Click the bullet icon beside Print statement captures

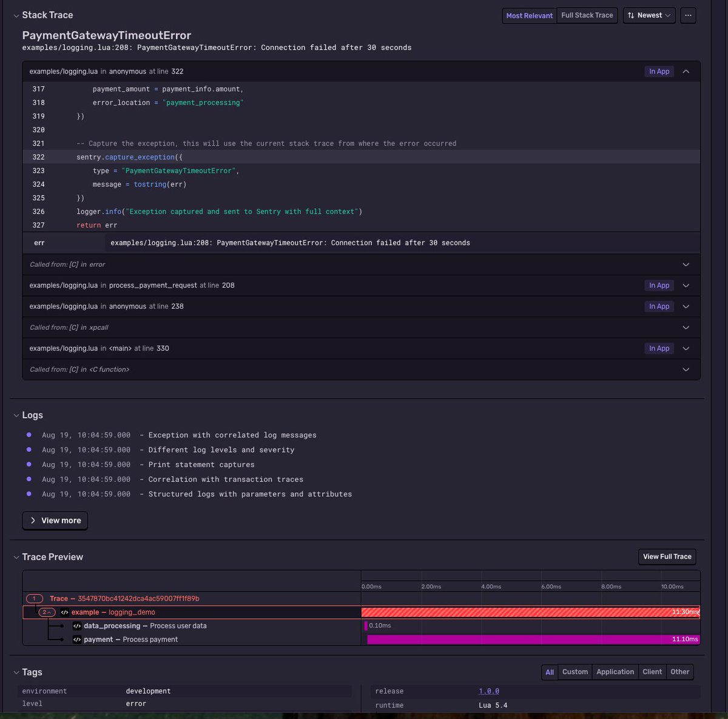(29, 464)
